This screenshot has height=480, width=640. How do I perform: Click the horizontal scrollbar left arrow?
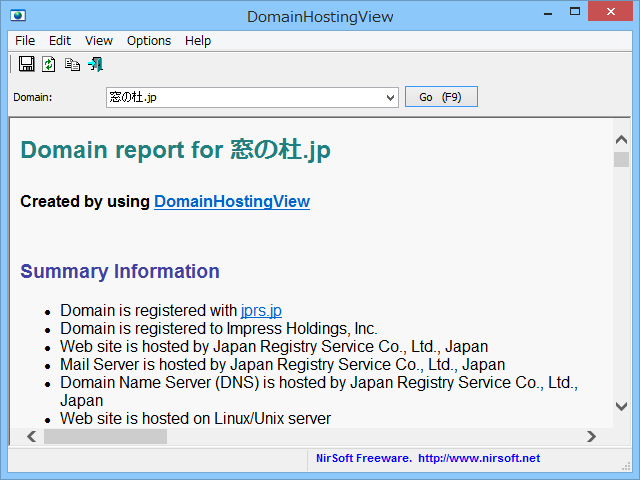point(32,436)
